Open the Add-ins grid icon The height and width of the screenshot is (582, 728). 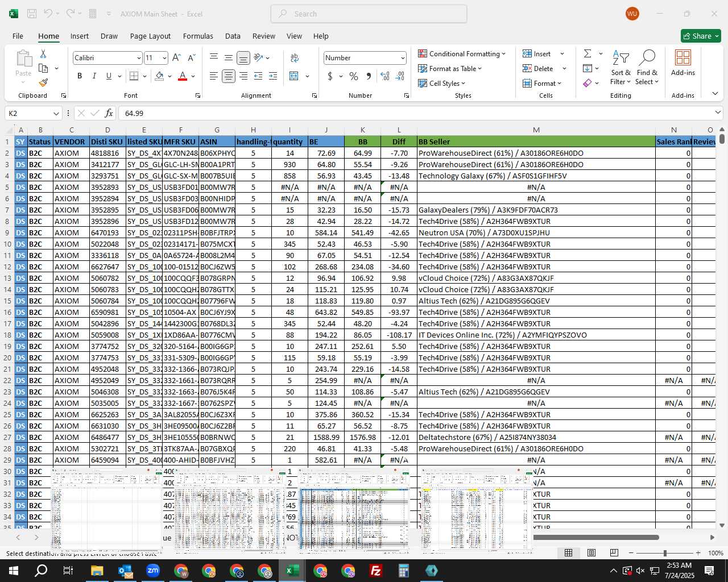coord(683,57)
